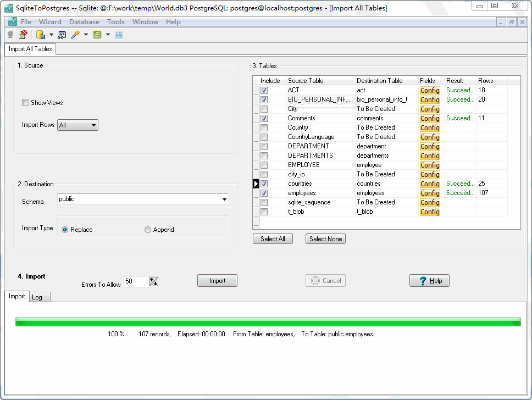The width and height of the screenshot is (532, 400).
Task: Click the Errors To Allow input field
Action: pyautogui.click(x=136, y=281)
